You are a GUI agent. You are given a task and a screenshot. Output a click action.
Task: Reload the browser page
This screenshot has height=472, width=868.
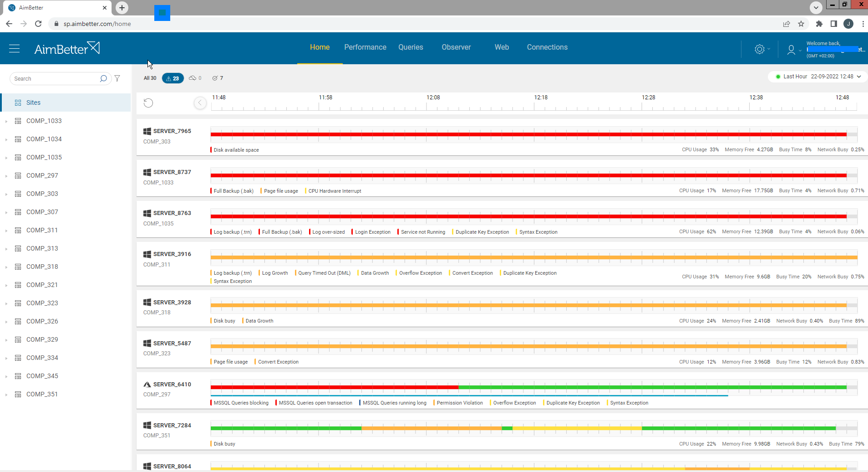tap(38, 24)
